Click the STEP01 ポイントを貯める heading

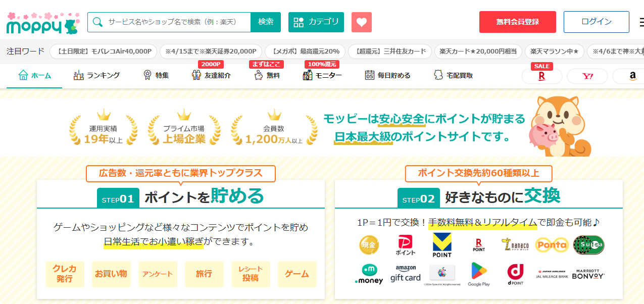tap(181, 197)
